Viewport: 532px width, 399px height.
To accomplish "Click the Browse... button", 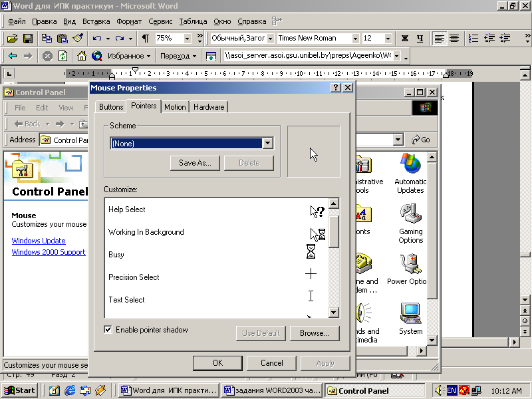I will [315, 333].
